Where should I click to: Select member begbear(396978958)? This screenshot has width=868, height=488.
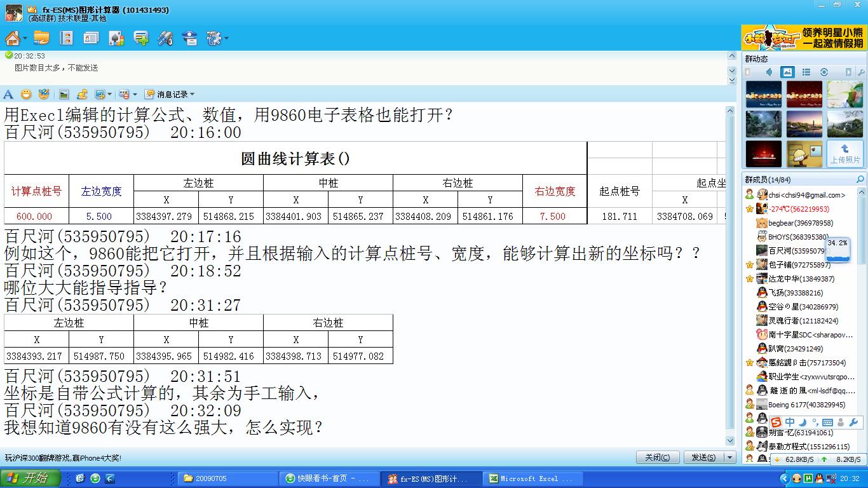[x=794, y=223]
